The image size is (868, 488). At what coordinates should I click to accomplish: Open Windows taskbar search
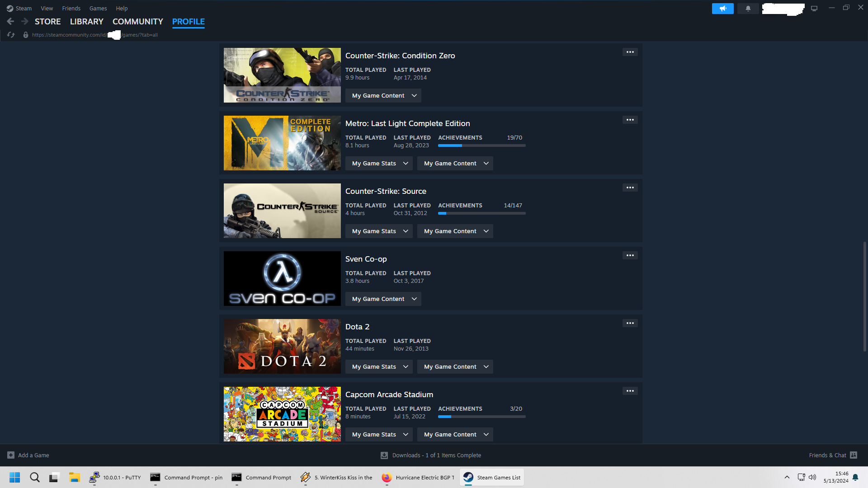[35, 477]
